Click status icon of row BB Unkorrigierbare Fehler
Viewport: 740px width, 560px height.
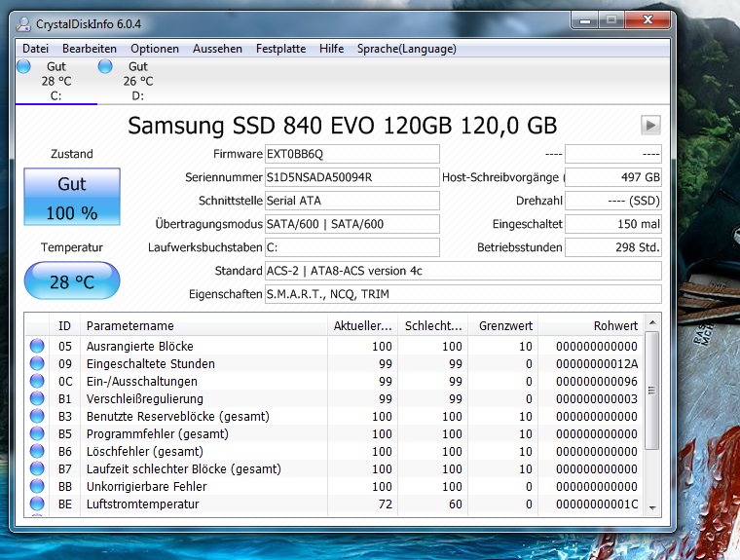pos(37,486)
